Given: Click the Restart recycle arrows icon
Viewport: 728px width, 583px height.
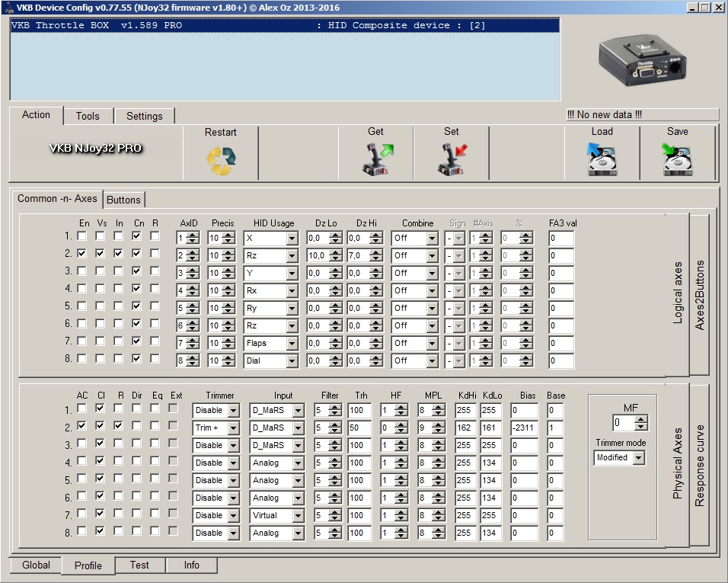Looking at the screenshot, I should tap(221, 160).
